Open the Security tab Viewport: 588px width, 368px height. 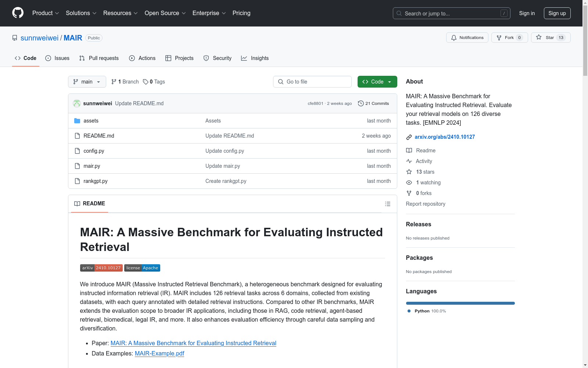tap(218, 58)
